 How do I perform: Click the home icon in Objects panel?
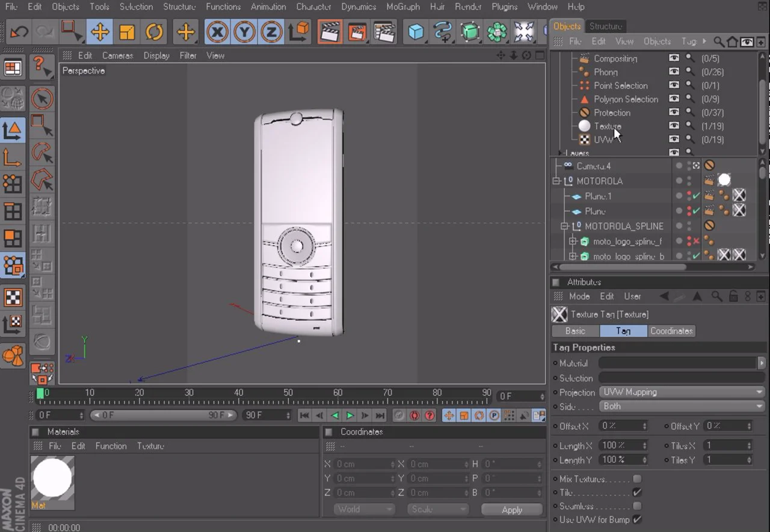tap(733, 41)
